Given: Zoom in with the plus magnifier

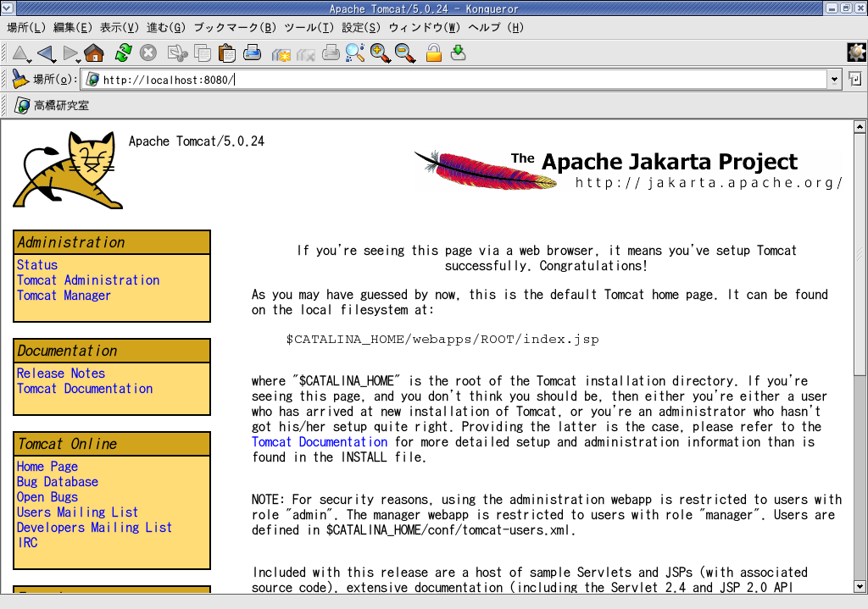Looking at the screenshot, I should 381,53.
